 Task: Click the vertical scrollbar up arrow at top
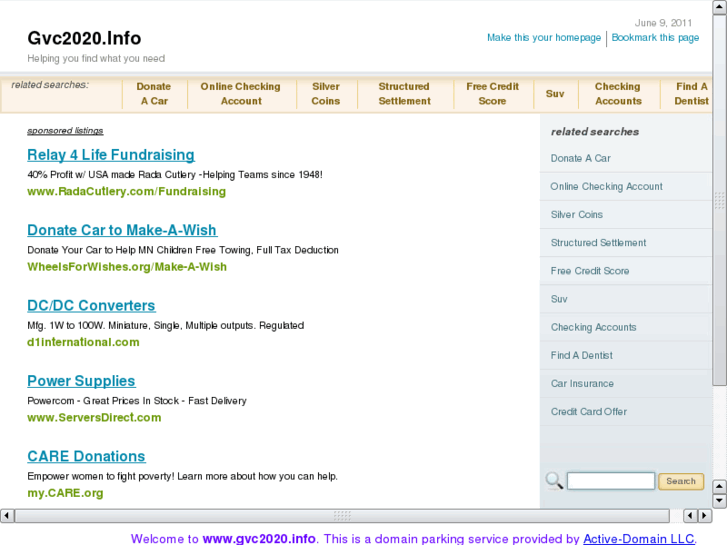point(719,8)
